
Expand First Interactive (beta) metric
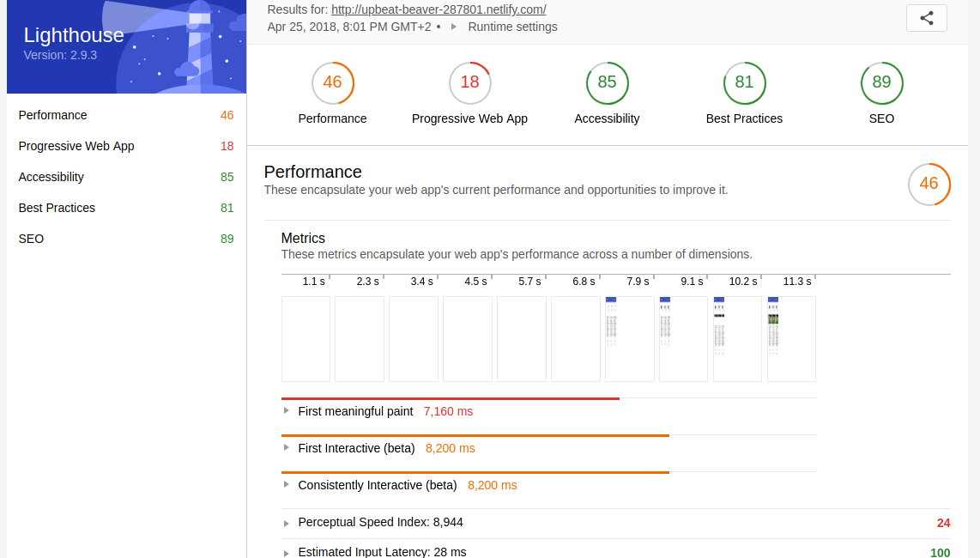pos(287,448)
